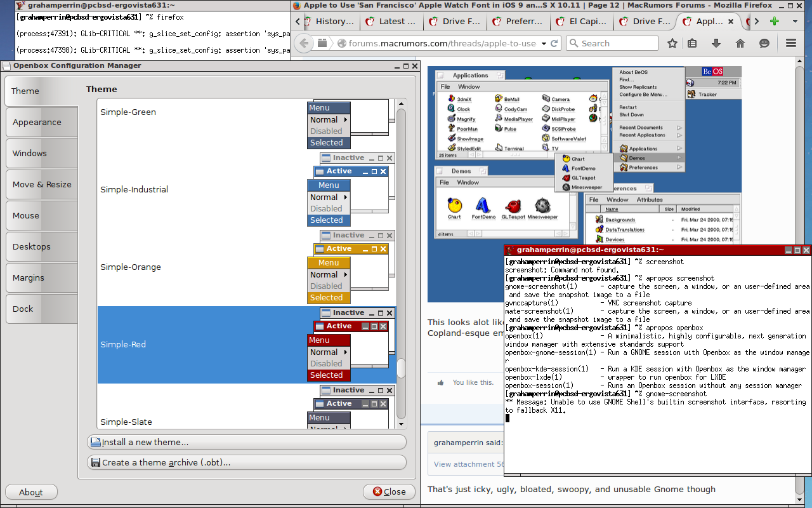Go back in Firefox history
The width and height of the screenshot is (812, 508).
304,43
